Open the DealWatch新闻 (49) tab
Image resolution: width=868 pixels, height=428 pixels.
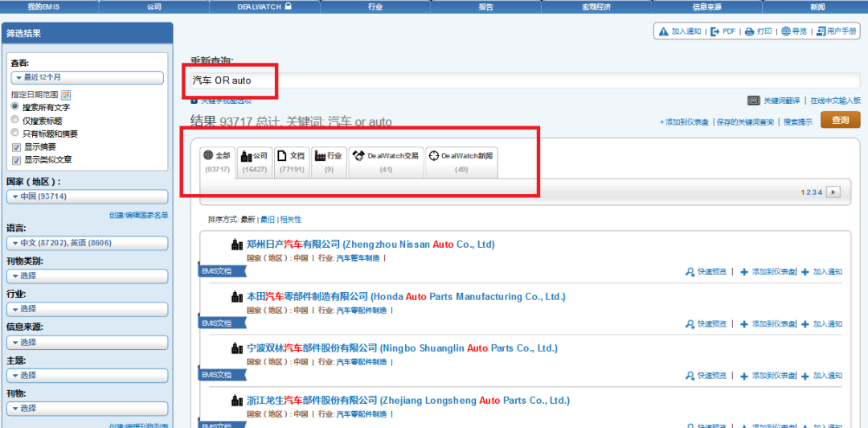click(461, 163)
